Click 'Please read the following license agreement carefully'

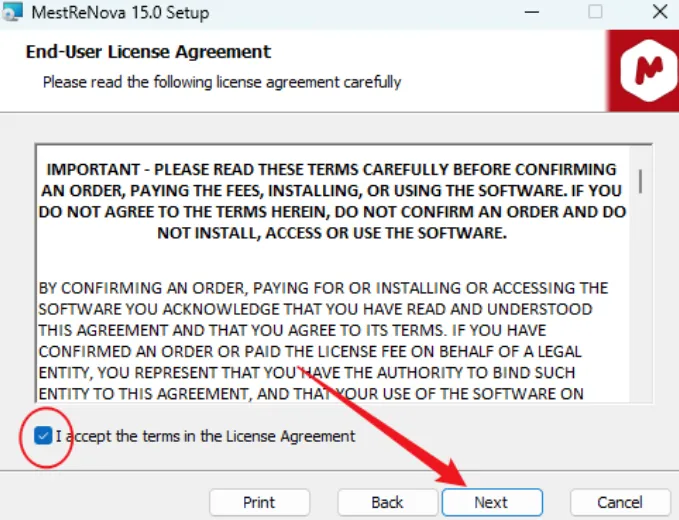222,82
